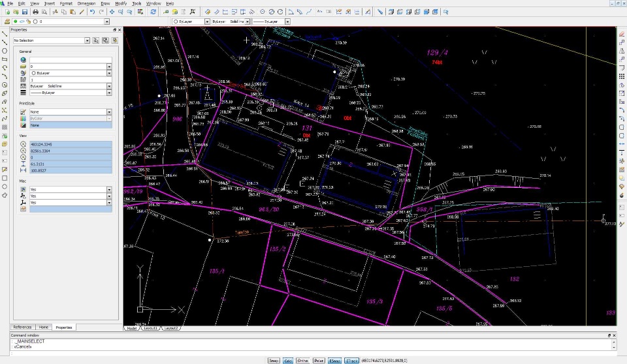Click the Print icon in the toolbar
The height and width of the screenshot is (364, 627).
pos(35,12)
